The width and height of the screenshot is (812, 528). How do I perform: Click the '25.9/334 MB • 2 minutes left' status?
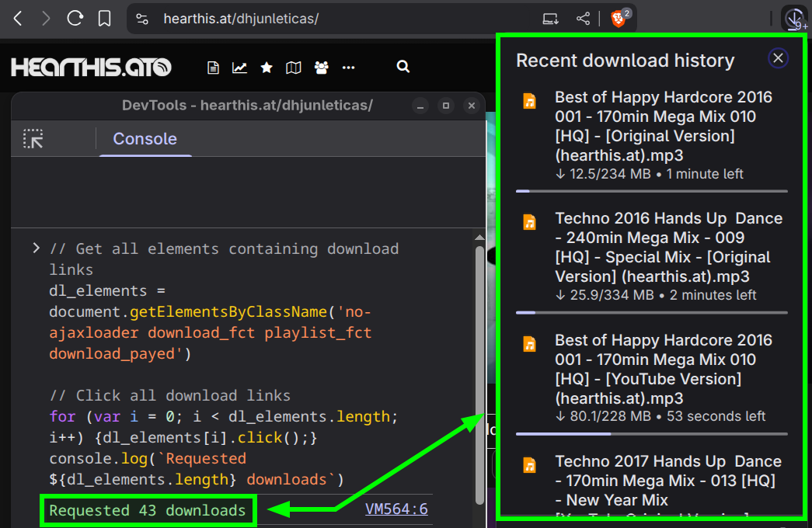click(656, 295)
